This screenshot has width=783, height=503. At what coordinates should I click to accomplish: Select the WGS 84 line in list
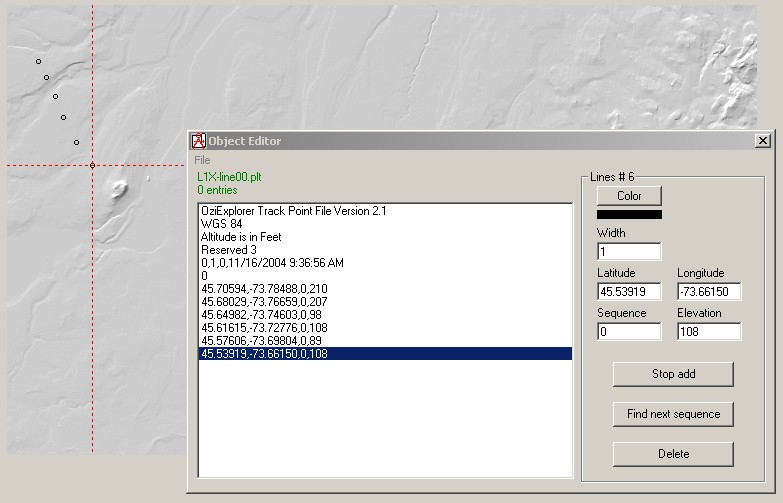(221, 224)
